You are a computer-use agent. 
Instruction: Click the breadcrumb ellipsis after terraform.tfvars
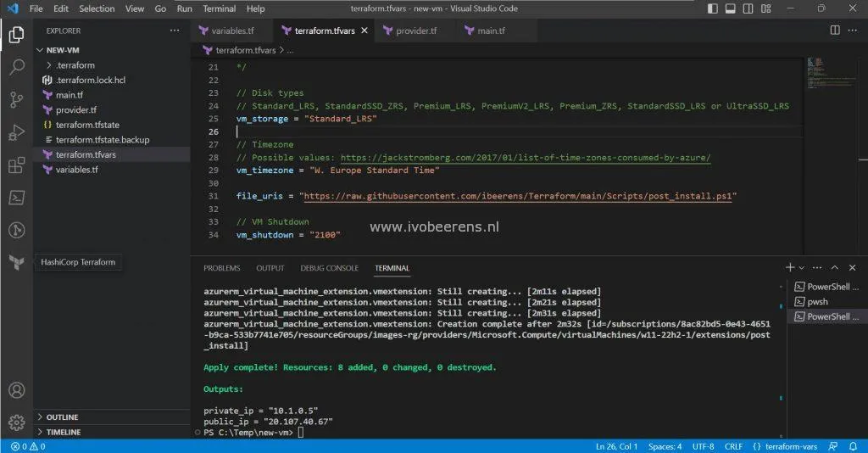(291, 50)
